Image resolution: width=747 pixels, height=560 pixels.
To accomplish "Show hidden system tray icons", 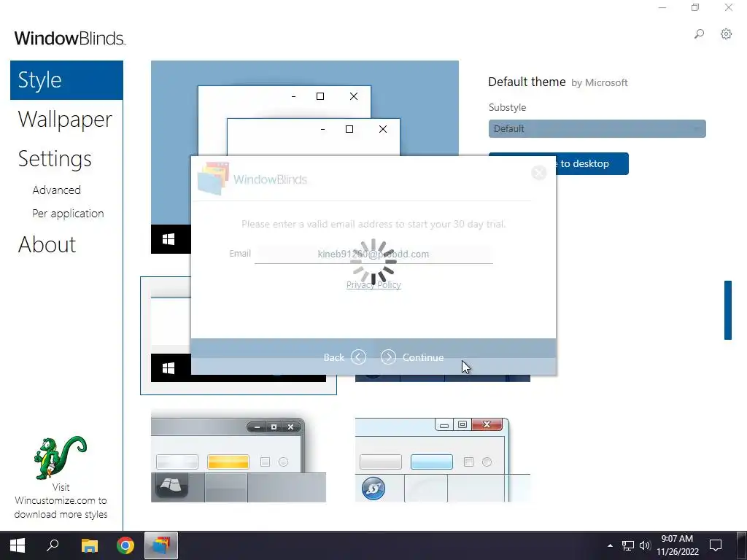I will coord(610,545).
